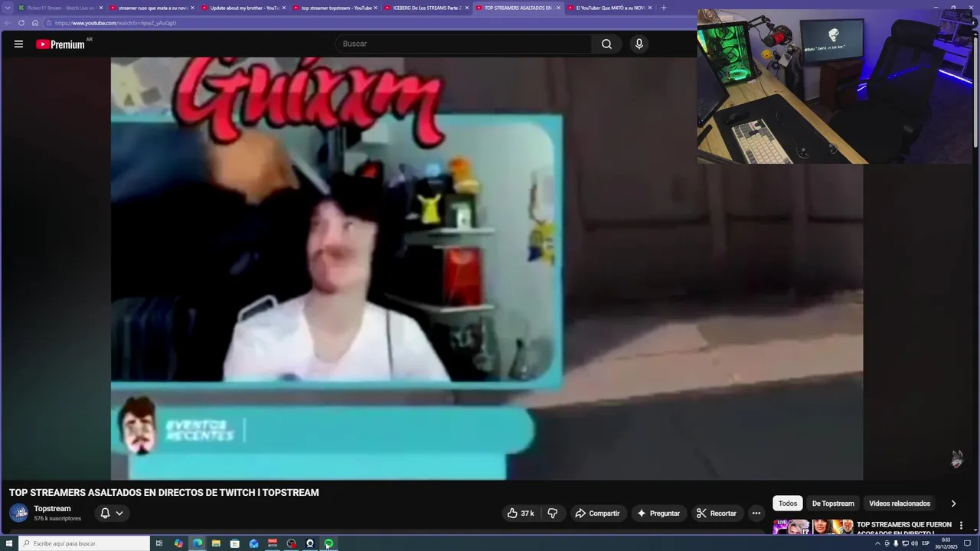Open the volume control in system tray

914,543
